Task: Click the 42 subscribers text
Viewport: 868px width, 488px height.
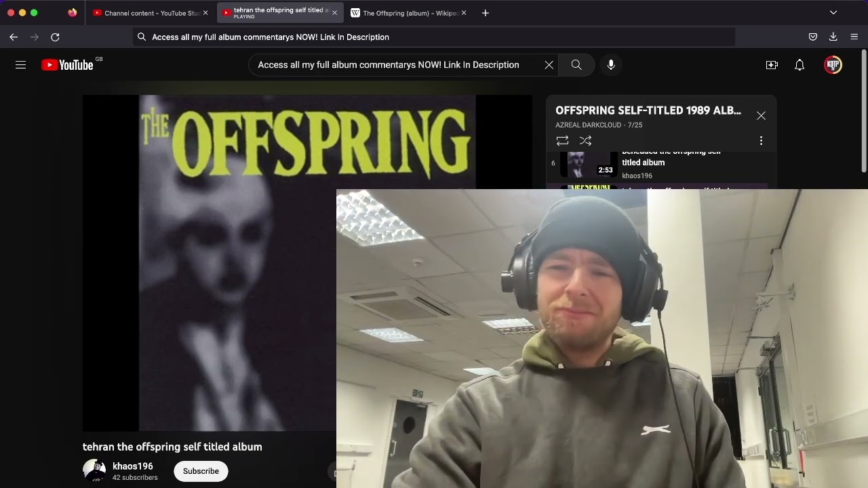Action: (135, 478)
